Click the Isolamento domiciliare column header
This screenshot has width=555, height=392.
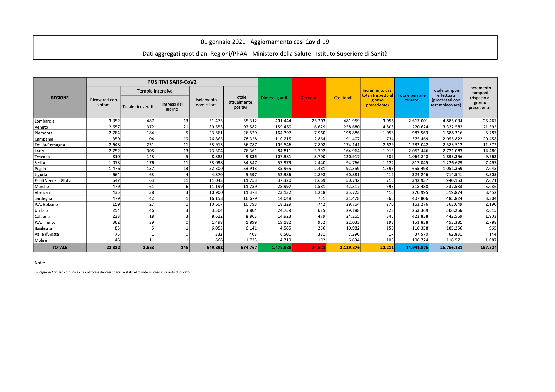(206, 102)
